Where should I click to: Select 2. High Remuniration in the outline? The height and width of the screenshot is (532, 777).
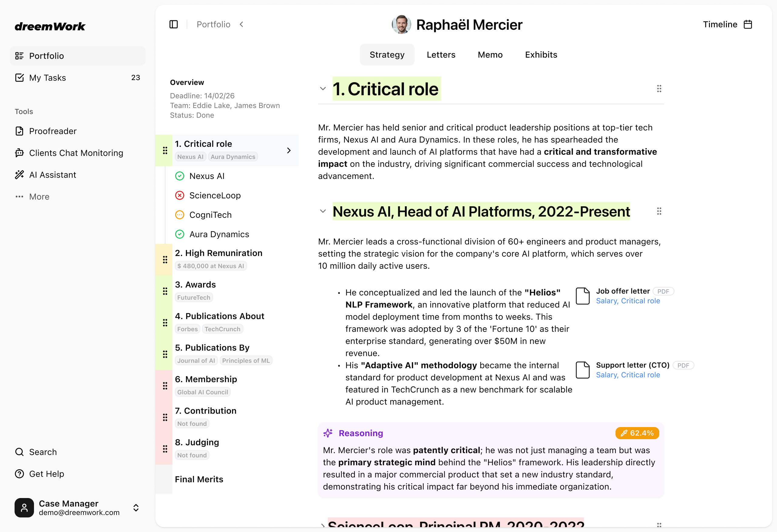point(219,253)
